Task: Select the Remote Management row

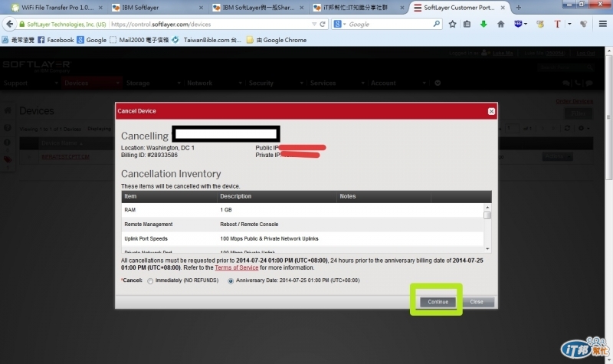Action: [303, 225]
